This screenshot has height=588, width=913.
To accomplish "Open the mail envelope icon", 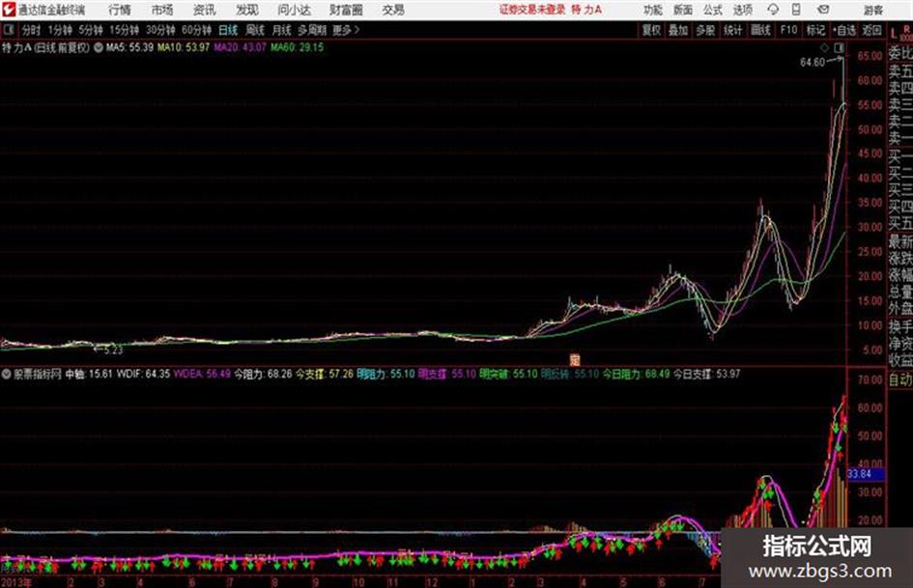I will pos(823,10).
